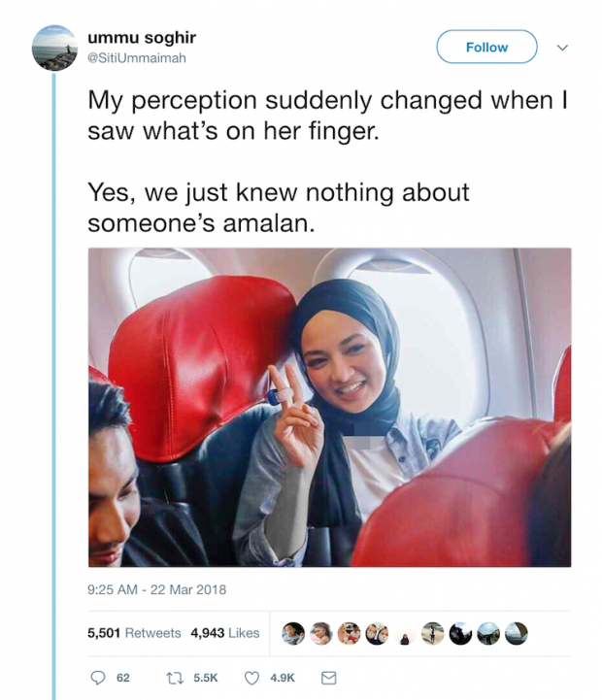This screenshot has width=602, height=700.
Task: Click the Follow button
Action: pos(486,47)
